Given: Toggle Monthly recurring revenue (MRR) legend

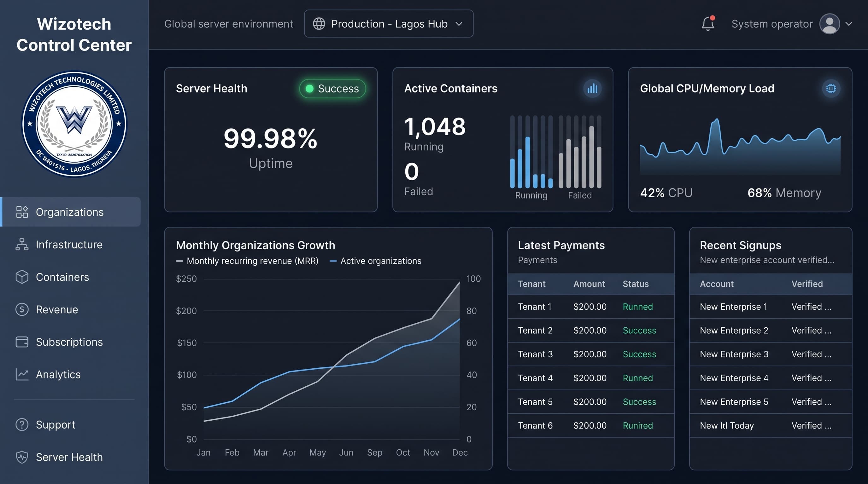Looking at the screenshot, I should 247,261.
